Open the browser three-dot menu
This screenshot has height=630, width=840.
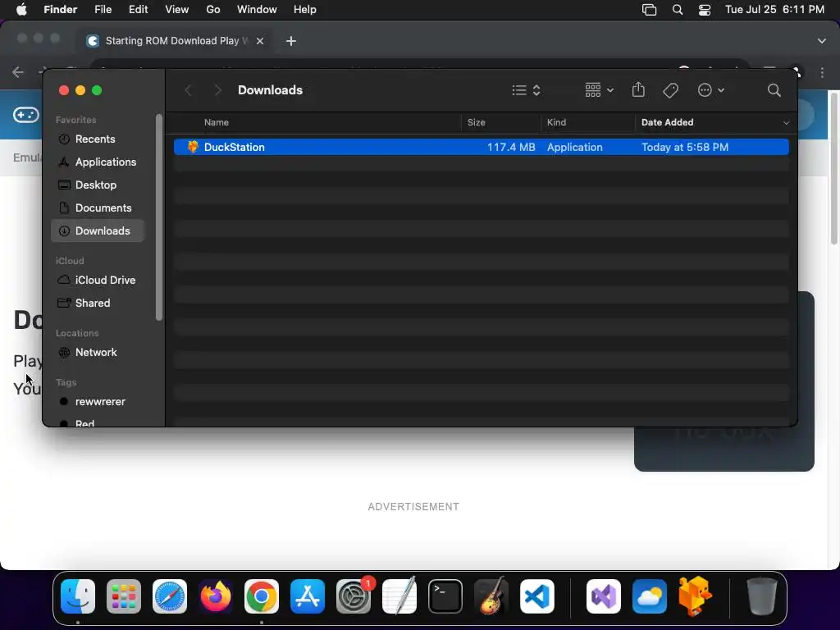[x=822, y=72]
